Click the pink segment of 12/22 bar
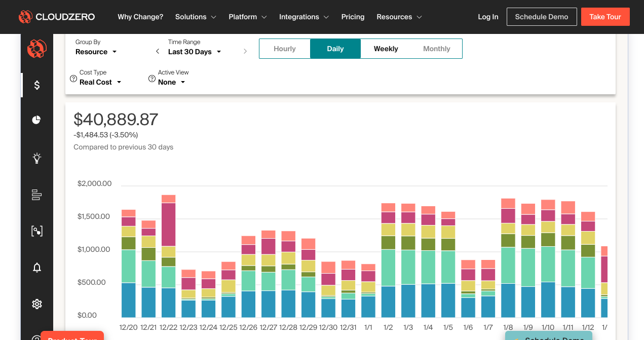This screenshot has height=340, width=644. [169, 224]
